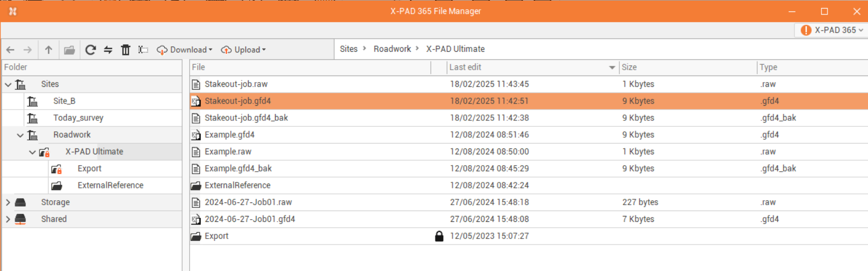Open the Download dropdown menu

click(185, 50)
